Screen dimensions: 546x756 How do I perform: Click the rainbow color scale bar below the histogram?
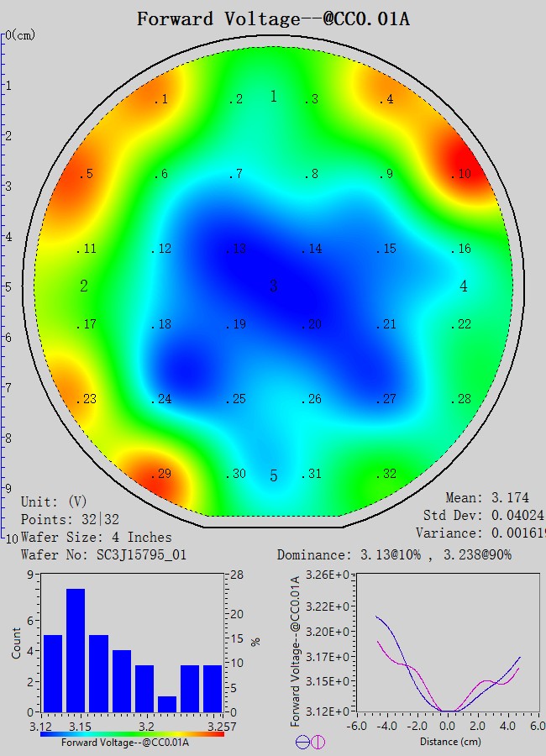[x=132, y=733]
